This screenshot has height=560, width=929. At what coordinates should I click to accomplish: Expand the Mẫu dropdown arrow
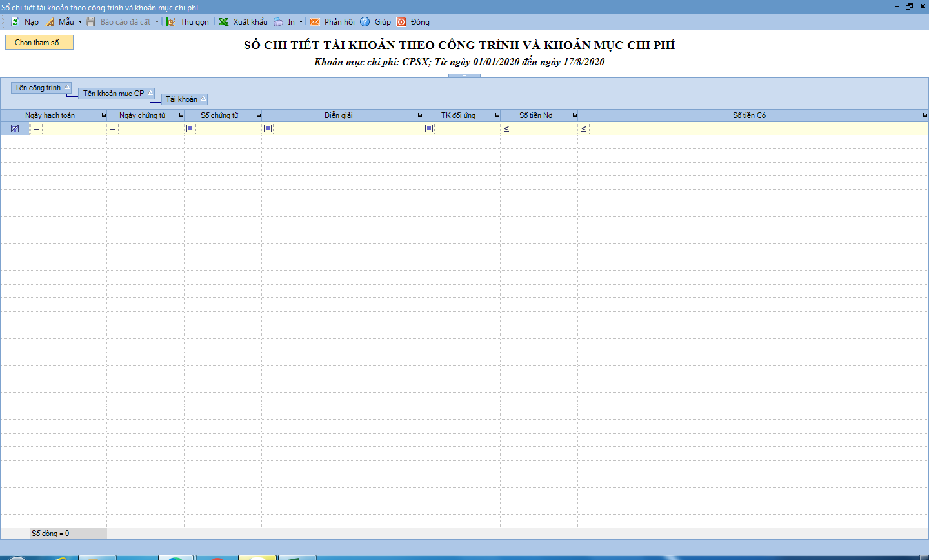coord(80,22)
